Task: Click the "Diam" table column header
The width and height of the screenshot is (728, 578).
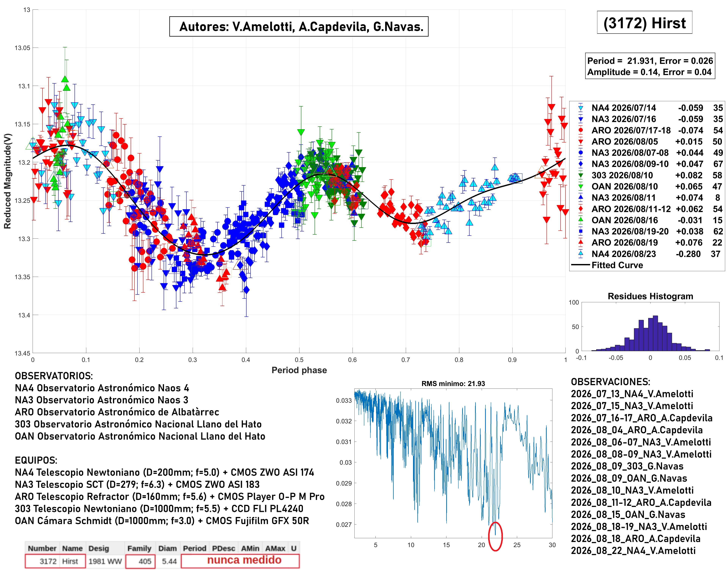Action: point(167,548)
